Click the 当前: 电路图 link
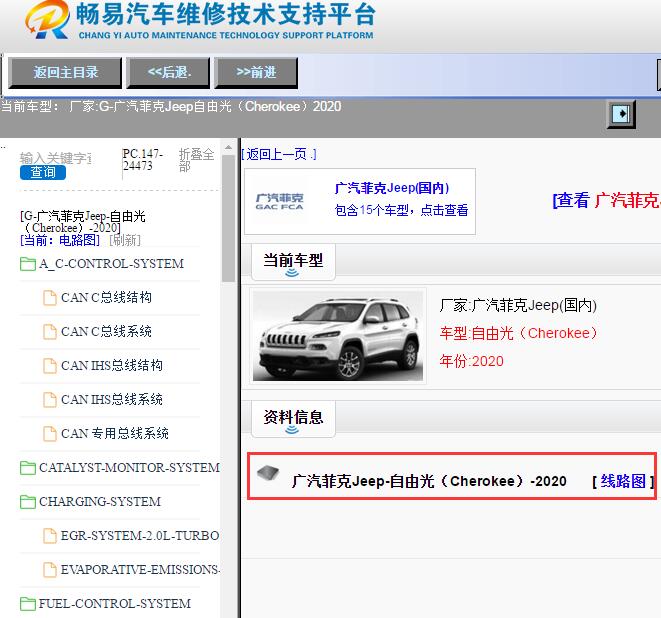661x618 pixels. click(60, 240)
